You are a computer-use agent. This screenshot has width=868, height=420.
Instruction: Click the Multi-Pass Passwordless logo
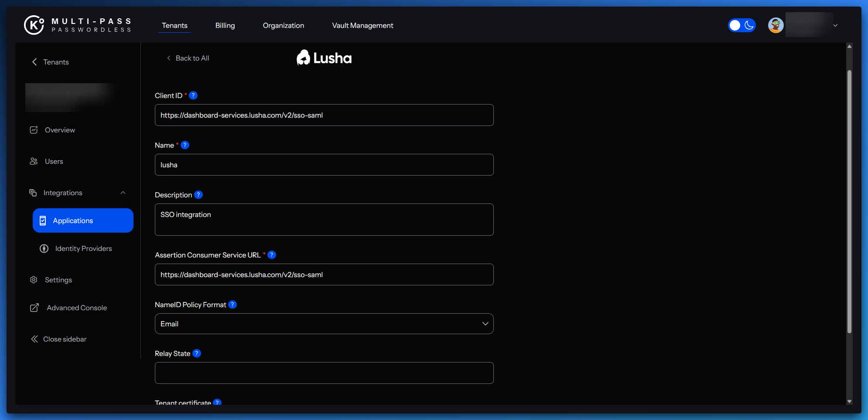(78, 25)
